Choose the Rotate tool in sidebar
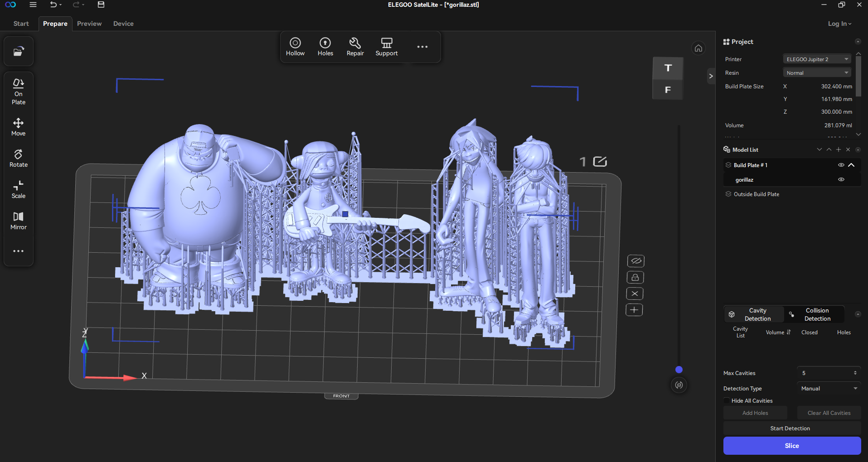Image resolution: width=868 pixels, height=462 pixels. (19, 159)
